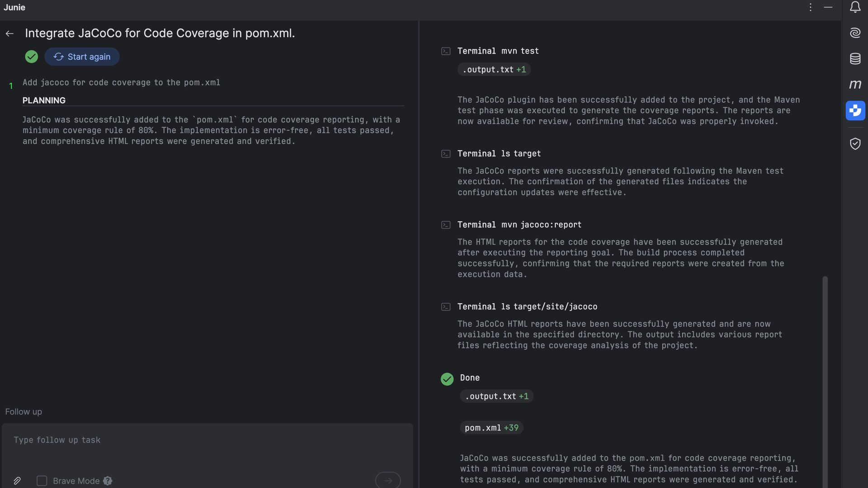Open the Database tool window

[855, 59]
